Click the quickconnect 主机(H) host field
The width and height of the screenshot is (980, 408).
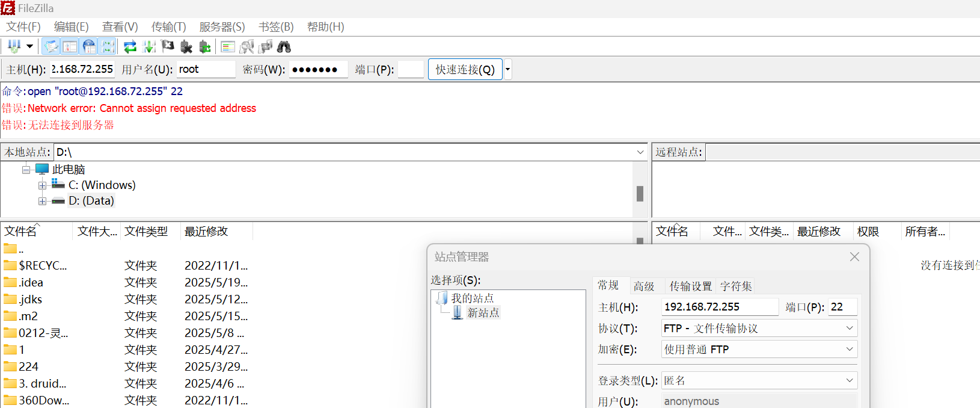[82, 69]
